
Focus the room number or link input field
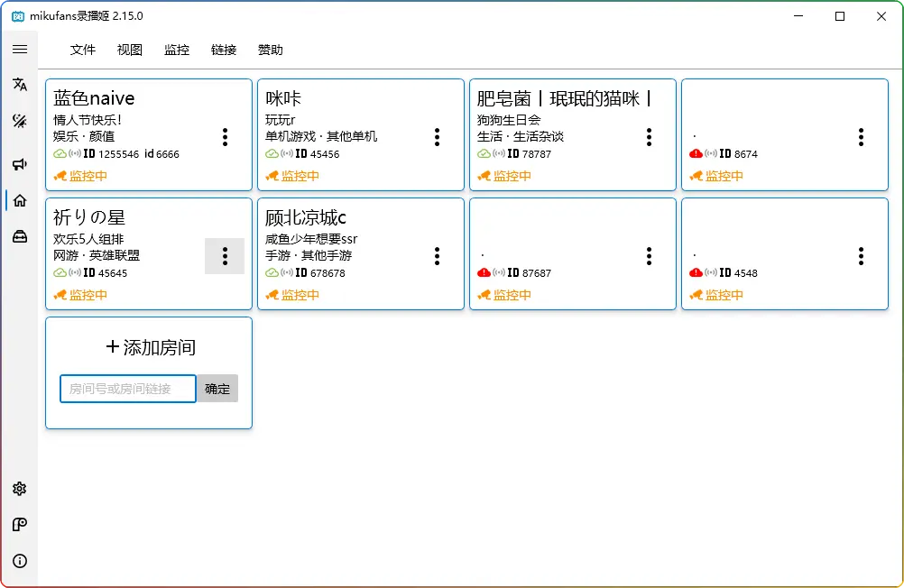tap(128, 389)
